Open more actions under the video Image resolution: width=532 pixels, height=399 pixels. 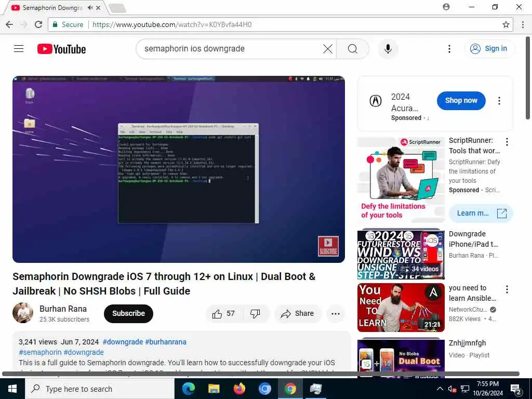(x=336, y=313)
